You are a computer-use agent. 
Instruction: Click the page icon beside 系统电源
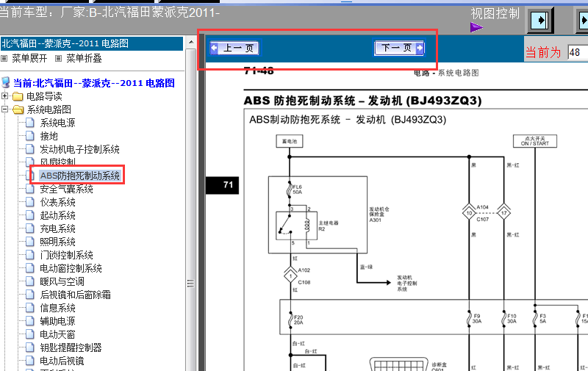29,122
